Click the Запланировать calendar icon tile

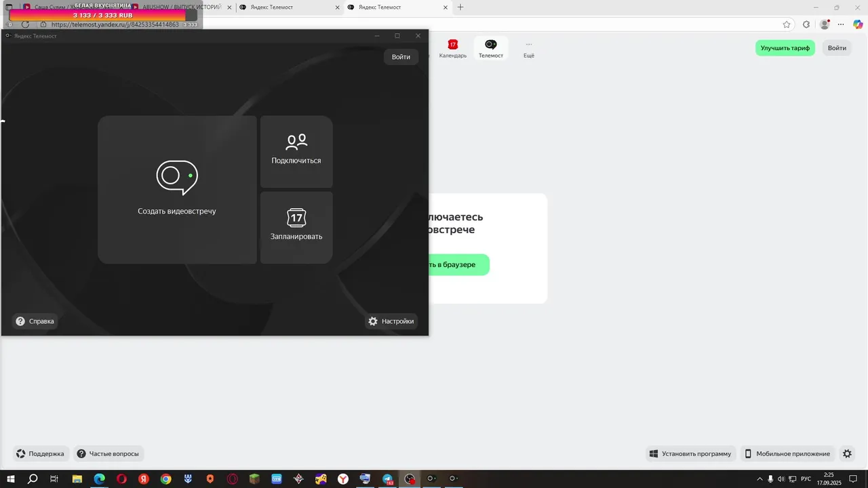(296, 227)
